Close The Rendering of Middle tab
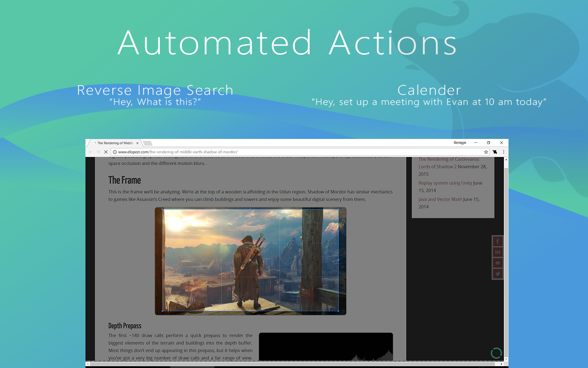Screen dimensions: 588x368 (137, 143)
